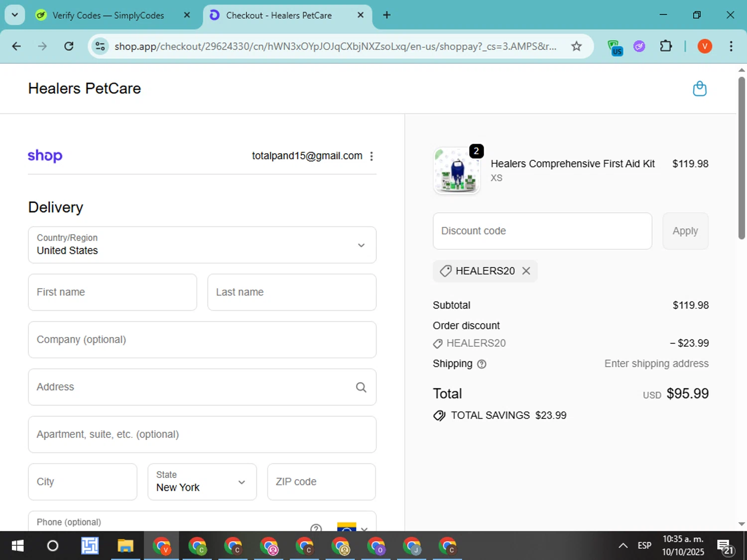Click the Healers PetCare store title
The width and height of the screenshot is (747, 560).
85,89
